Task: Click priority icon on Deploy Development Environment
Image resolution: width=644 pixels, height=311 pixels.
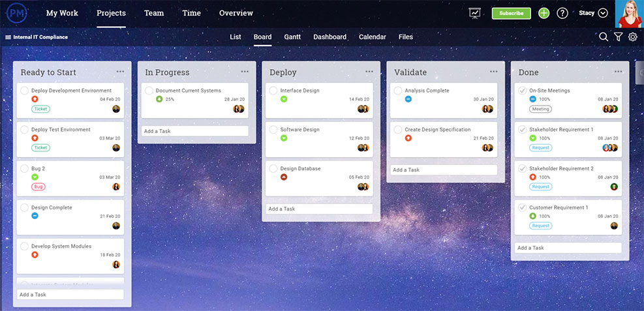Action: click(35, 99)
